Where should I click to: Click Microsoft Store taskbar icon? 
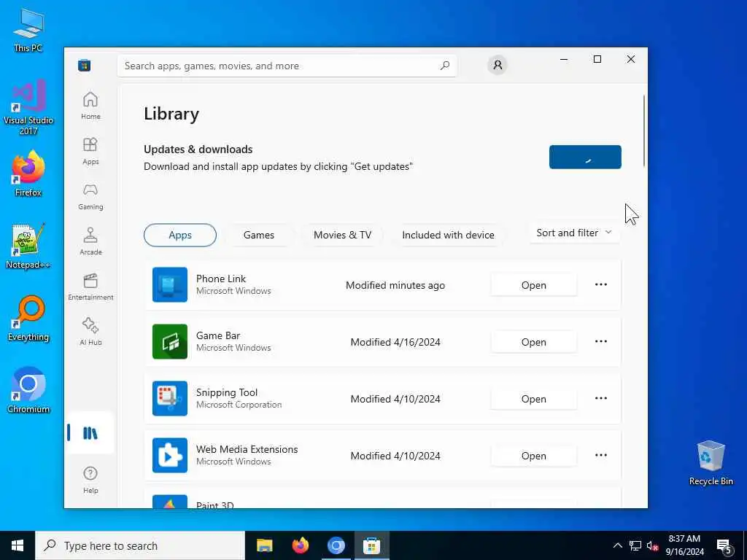[371, 545]
